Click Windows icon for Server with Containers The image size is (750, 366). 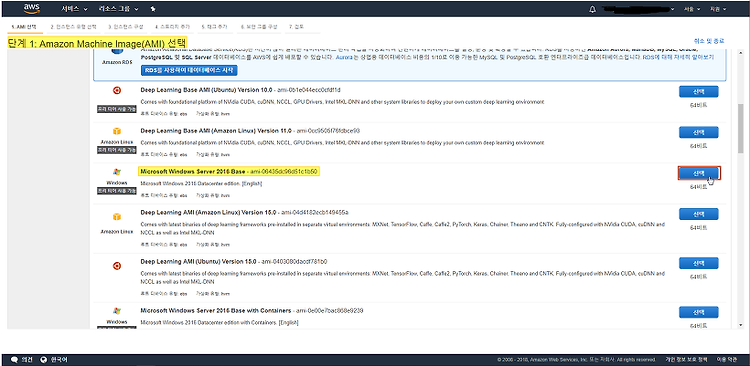coord(117,311)
